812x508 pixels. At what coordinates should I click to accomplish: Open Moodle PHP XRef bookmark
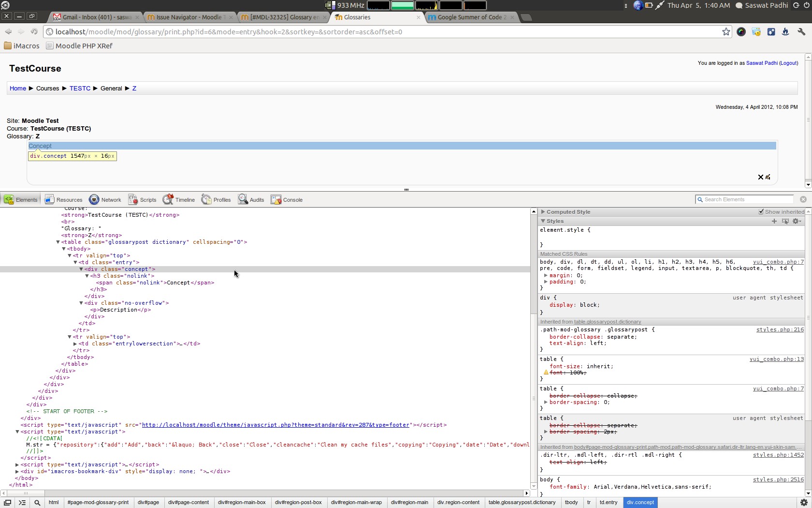pyautogui.click(x=79, y=46)
